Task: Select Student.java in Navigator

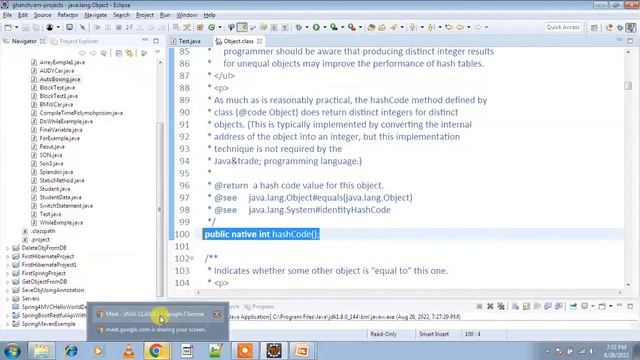Action: (x=55, y=189)
